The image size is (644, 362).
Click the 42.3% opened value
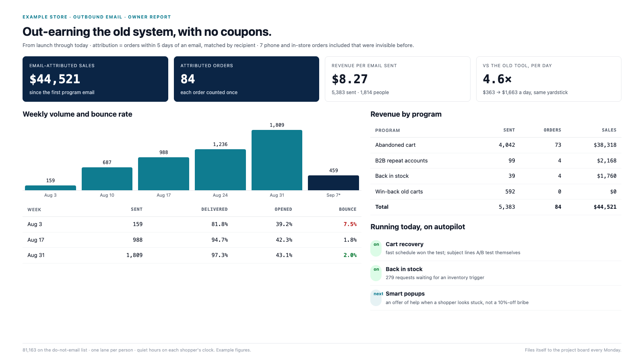284,240
